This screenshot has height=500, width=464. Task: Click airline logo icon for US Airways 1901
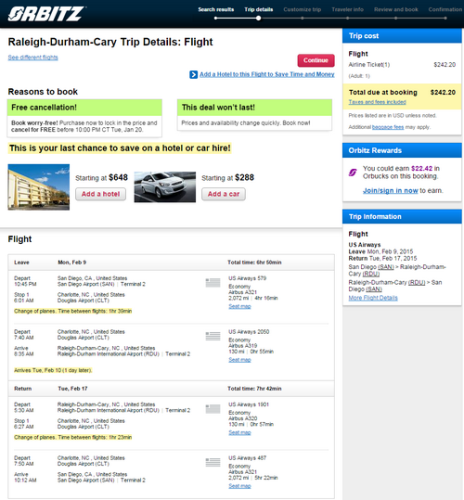coord(213,409)
